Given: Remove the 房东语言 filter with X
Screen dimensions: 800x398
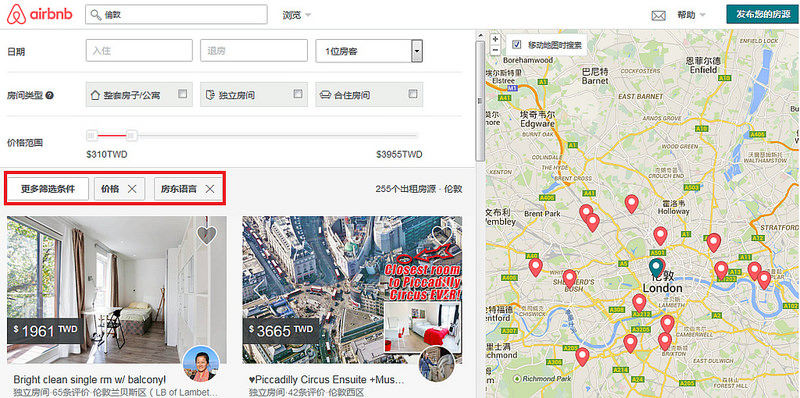Looking at the screenshot, I should click(x=210, y=189).
